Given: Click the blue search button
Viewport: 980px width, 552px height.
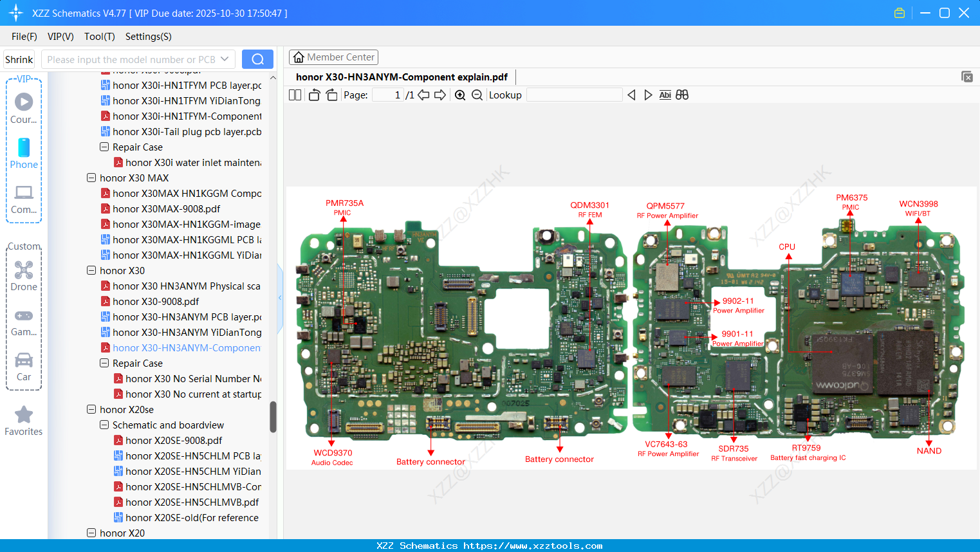Looking at the screenshot, I should [257, 59].
